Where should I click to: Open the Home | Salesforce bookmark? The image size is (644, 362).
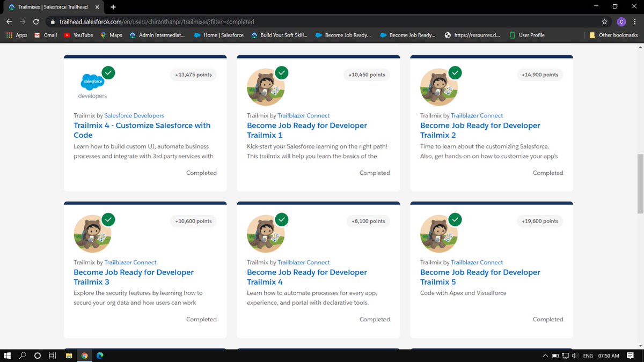coord(219,35)
